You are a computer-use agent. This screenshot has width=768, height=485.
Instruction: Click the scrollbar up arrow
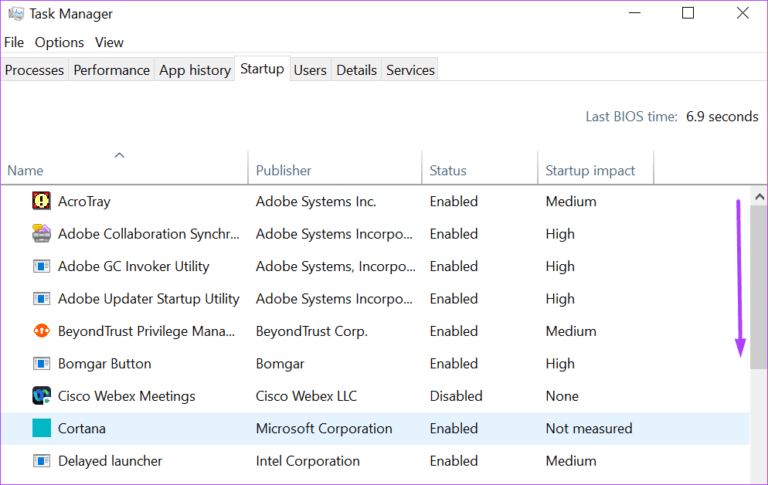759,196
